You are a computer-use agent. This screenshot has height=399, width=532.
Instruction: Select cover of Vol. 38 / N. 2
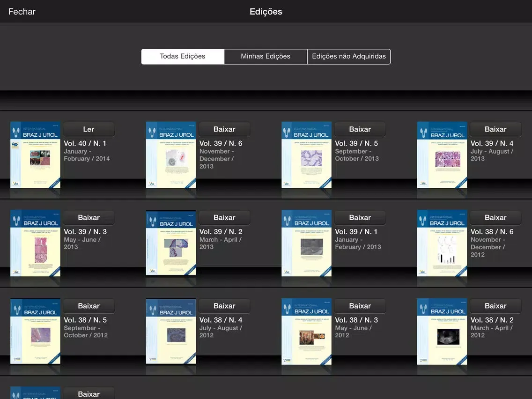click(442, 332)
